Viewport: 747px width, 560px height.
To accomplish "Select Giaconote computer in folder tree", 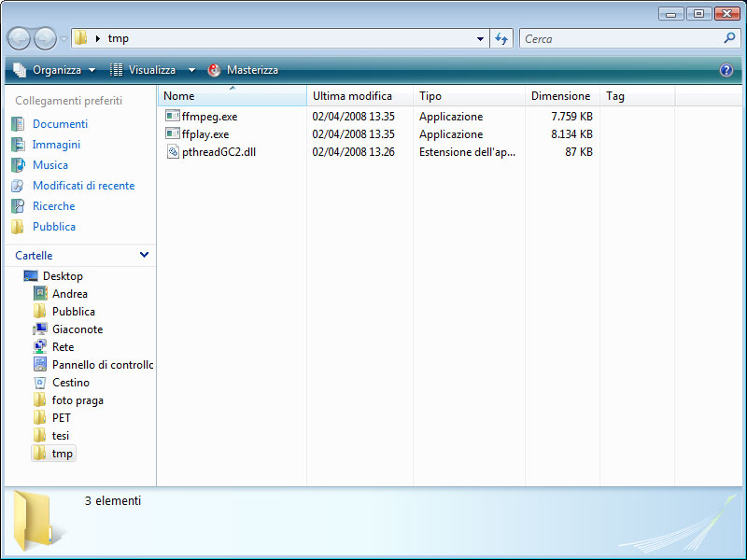I will [78, 329].
